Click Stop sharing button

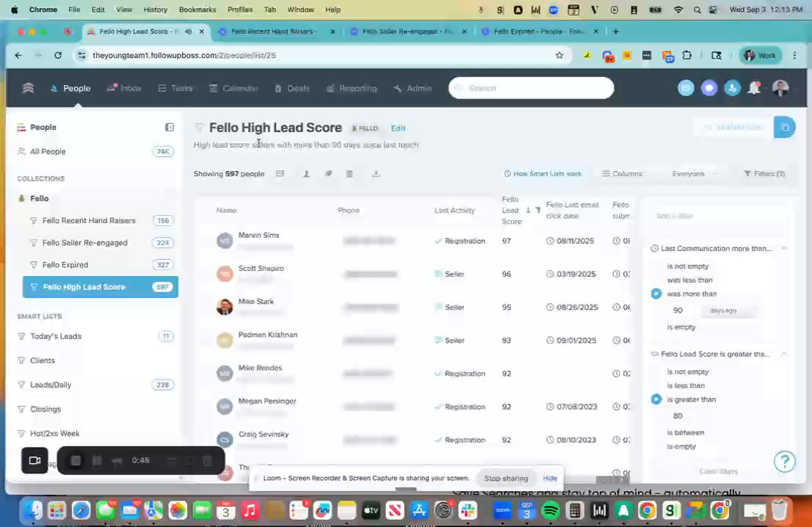(x=506, y=479)
